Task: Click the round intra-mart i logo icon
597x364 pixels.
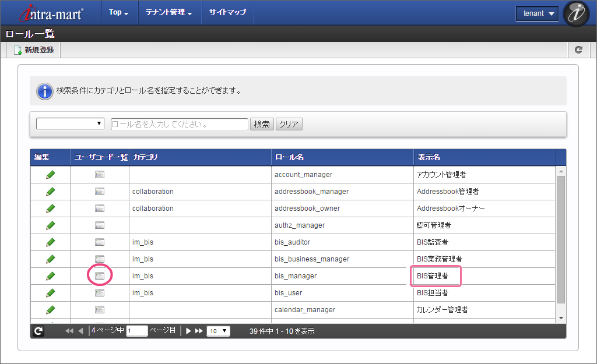Action: [577, 13]
